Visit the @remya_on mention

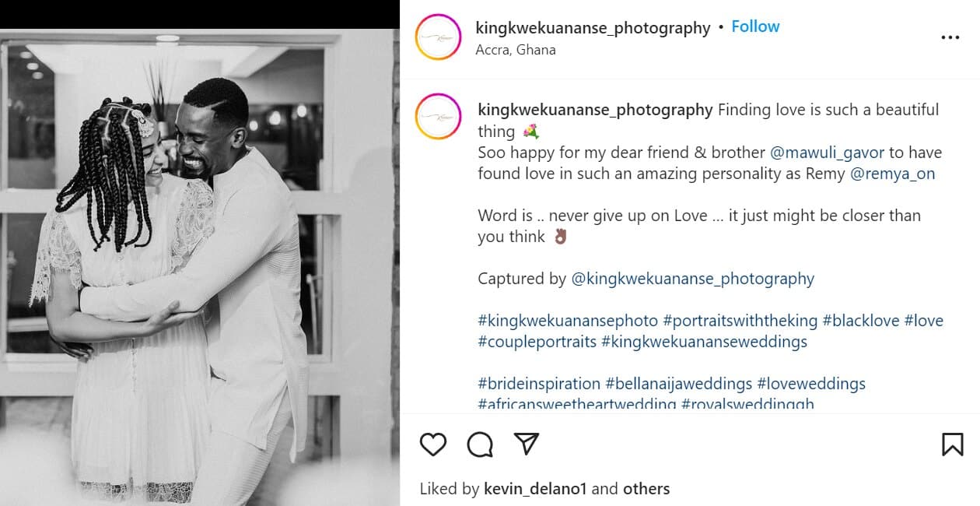pyautogui.click(x=893, y=173)
